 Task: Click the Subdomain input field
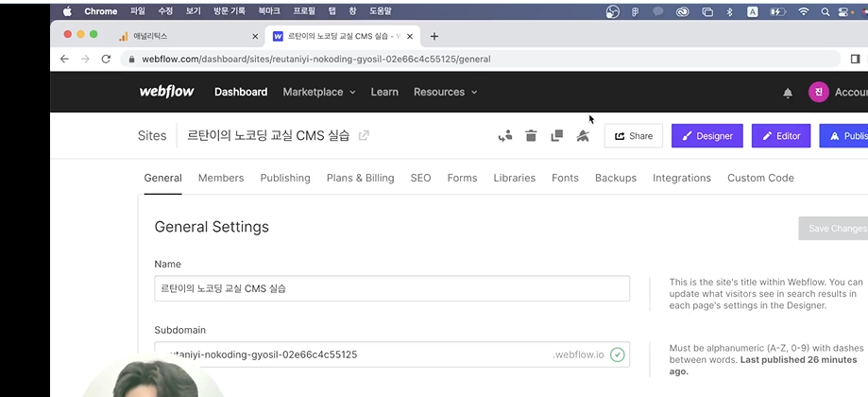[x=392, y=354]
